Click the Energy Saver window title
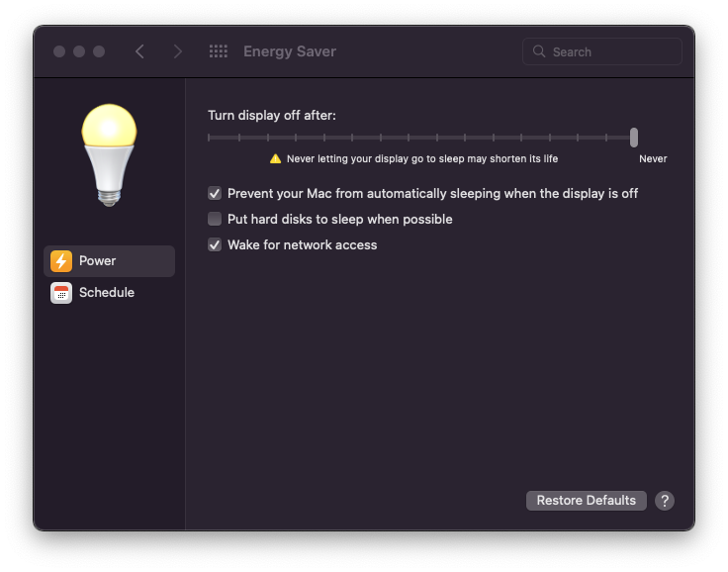The image size is (728, 572). (x=290, y=51)
